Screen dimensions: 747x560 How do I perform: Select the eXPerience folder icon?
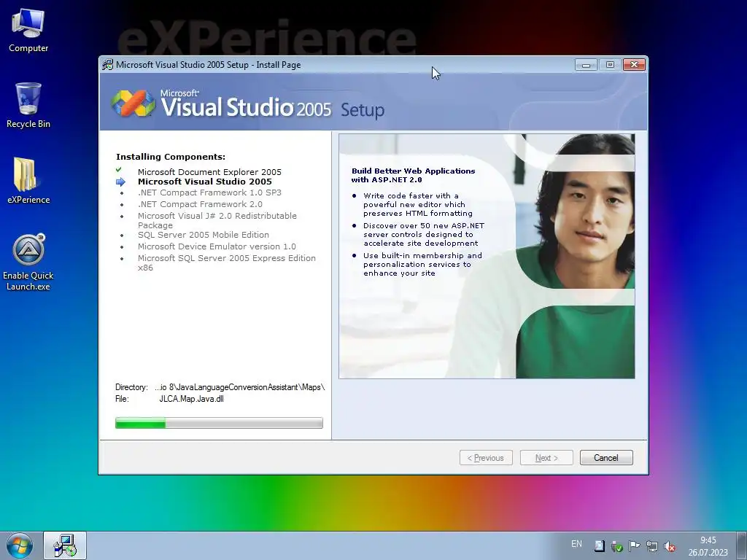pyautogui.click(x=28, y=181)
